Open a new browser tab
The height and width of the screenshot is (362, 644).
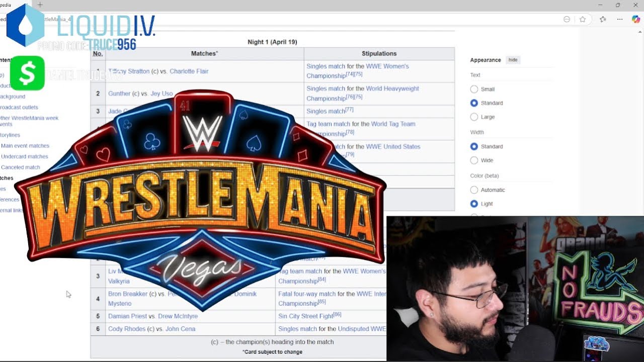tap(40, 5)
